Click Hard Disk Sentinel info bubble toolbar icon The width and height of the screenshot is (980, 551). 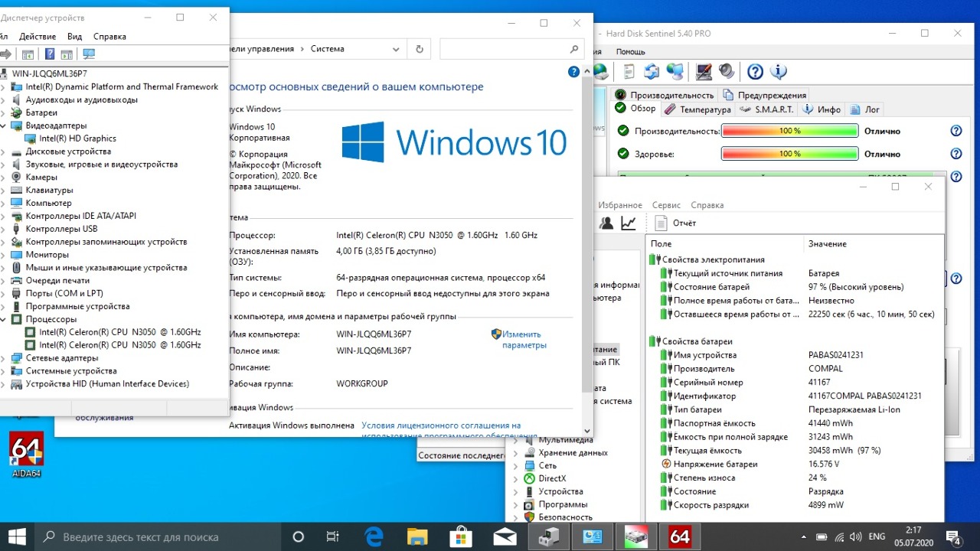point(779,71)
